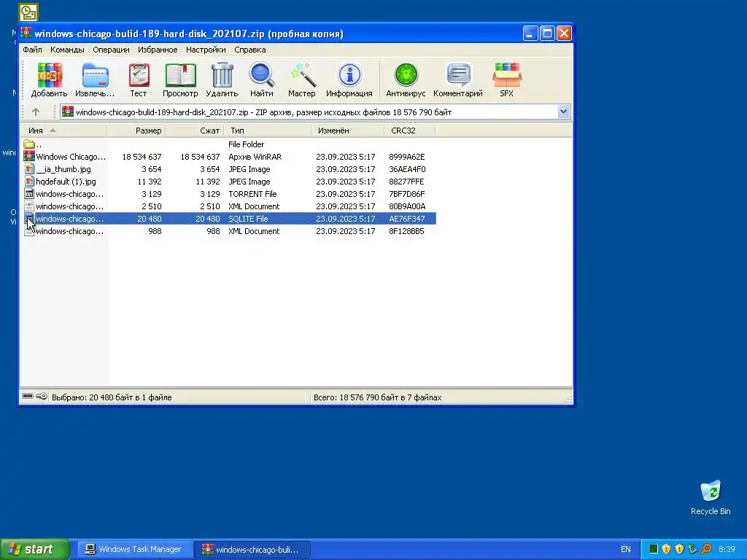747x560 pixels.
Task: Click the windows-chicago-buli taskbar button
Action: point(252,549)
